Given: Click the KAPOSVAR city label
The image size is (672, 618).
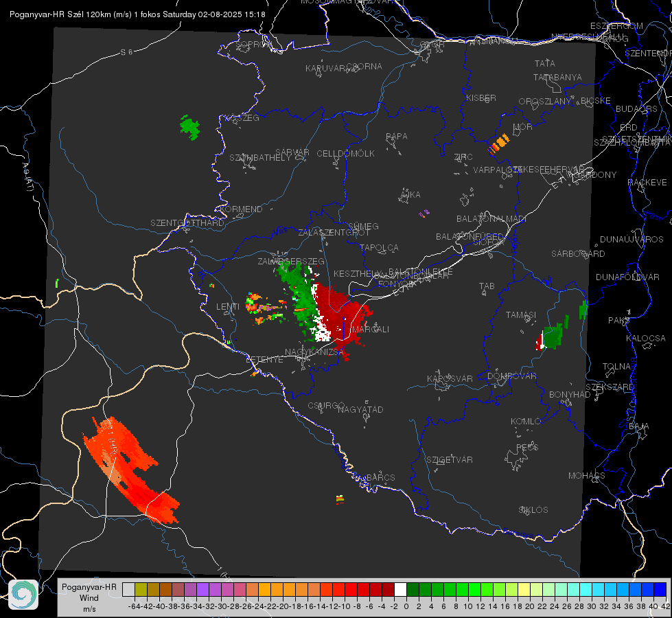Looking at the screenshot, I should [x=450, y=379].
